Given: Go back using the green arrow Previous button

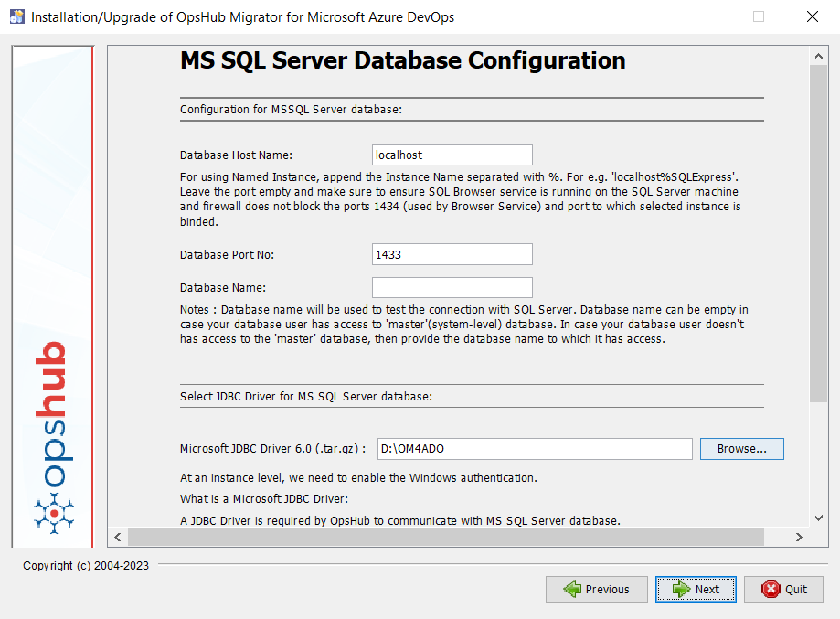Looking at the screenshot, I should 597,590.
